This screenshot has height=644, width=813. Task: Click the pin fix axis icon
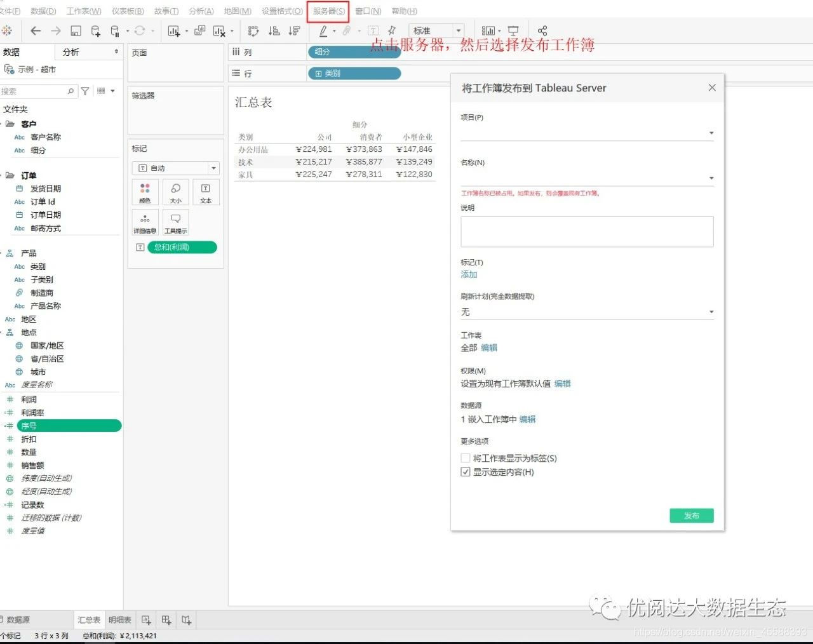(x=392, y=30)
